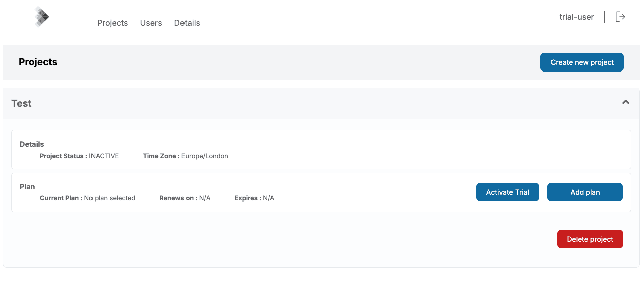Click the Plan section heading
Viewport: 644px width, 282px height.
tap(27, 187)
